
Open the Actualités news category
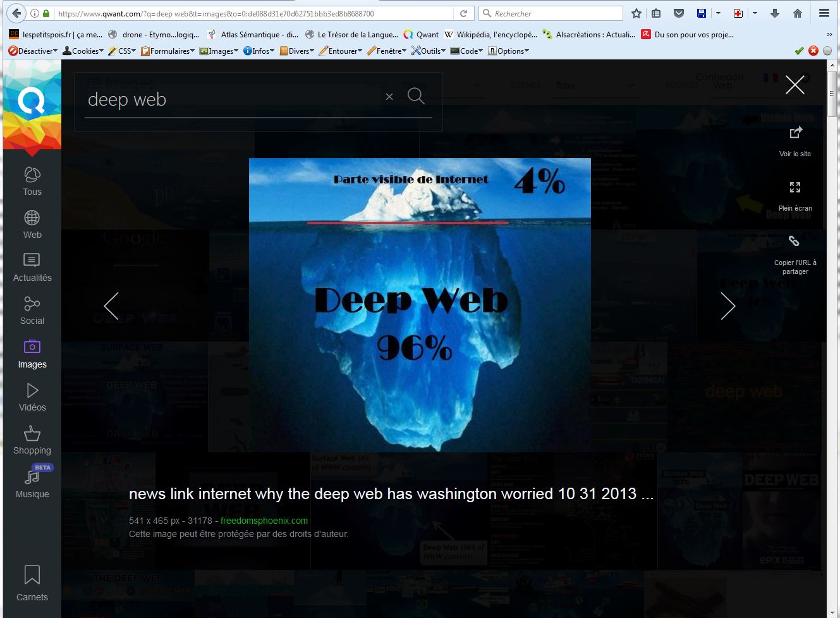point(32,268)
